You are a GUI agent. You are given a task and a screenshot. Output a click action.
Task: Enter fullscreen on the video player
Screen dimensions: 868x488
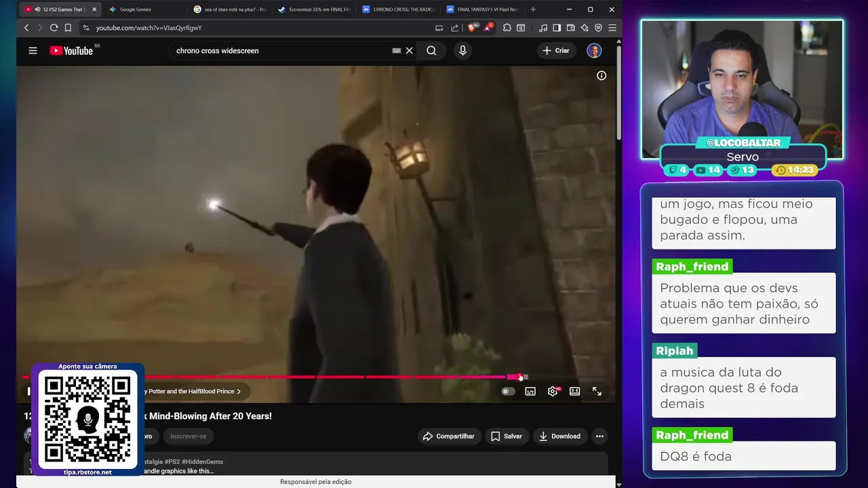coord(597,391)
